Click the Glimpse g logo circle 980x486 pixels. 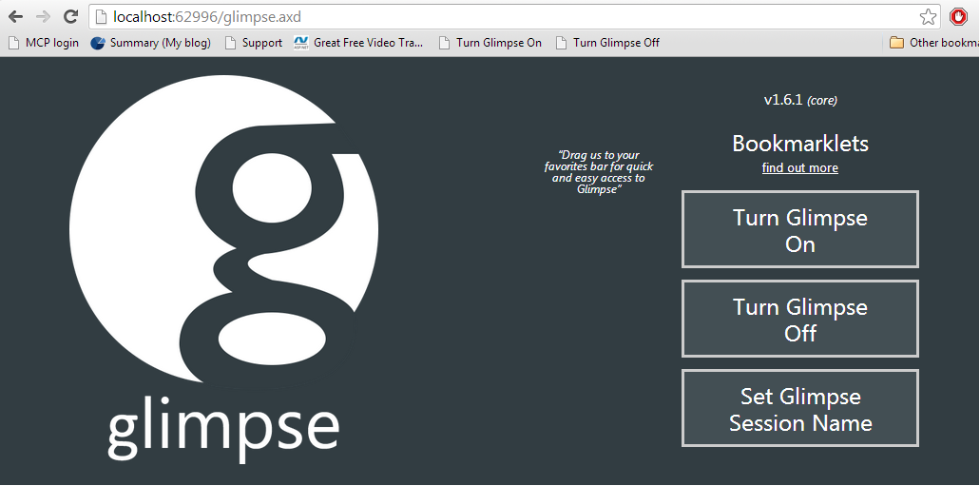[223, 229]
